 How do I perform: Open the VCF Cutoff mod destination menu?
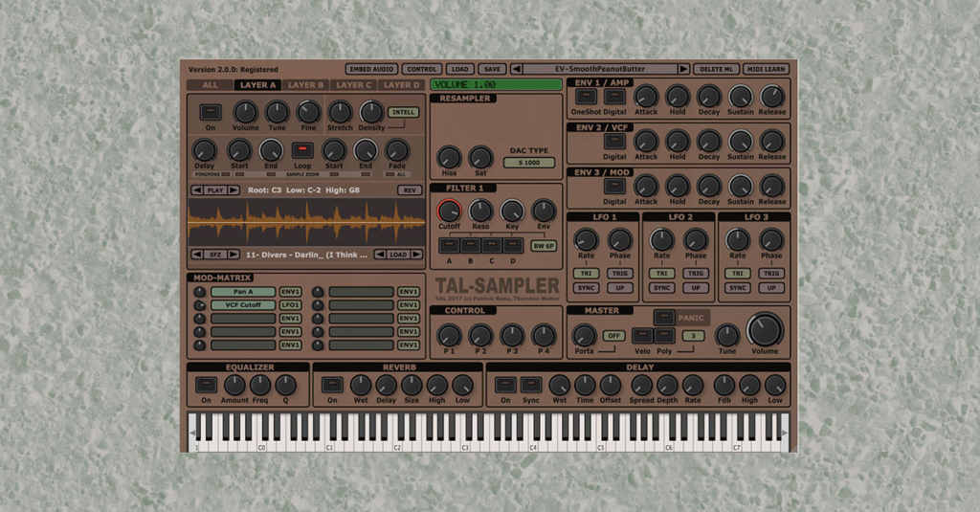point(243,305)
